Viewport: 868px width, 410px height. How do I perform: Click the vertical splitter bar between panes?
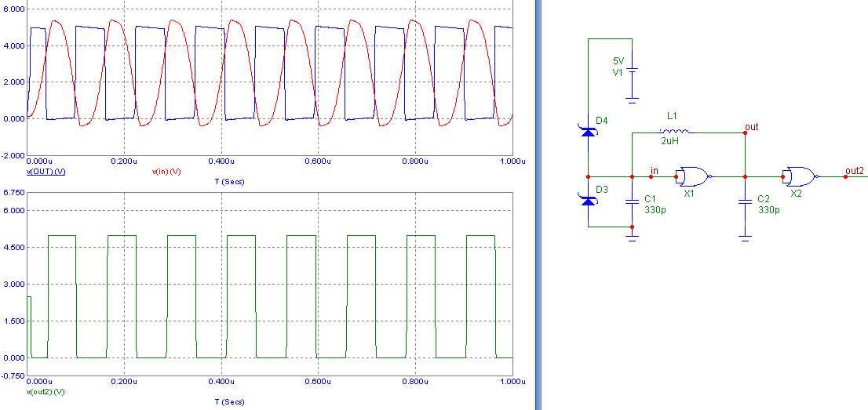(537, 205)
